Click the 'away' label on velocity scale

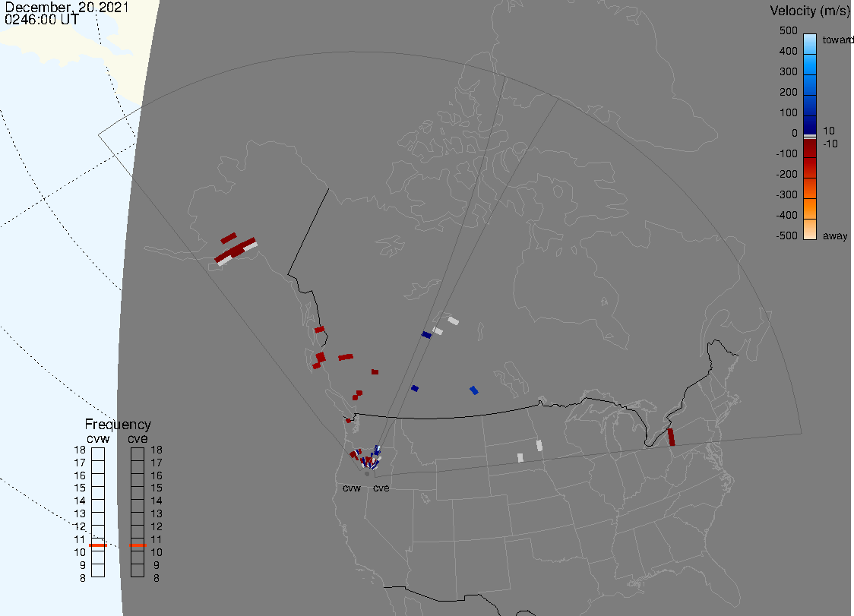[x=835, y=235]
